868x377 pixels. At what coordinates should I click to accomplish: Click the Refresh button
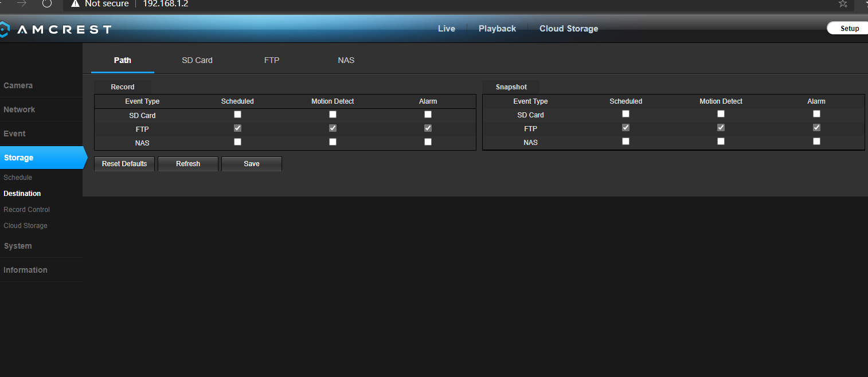(188, 164)
